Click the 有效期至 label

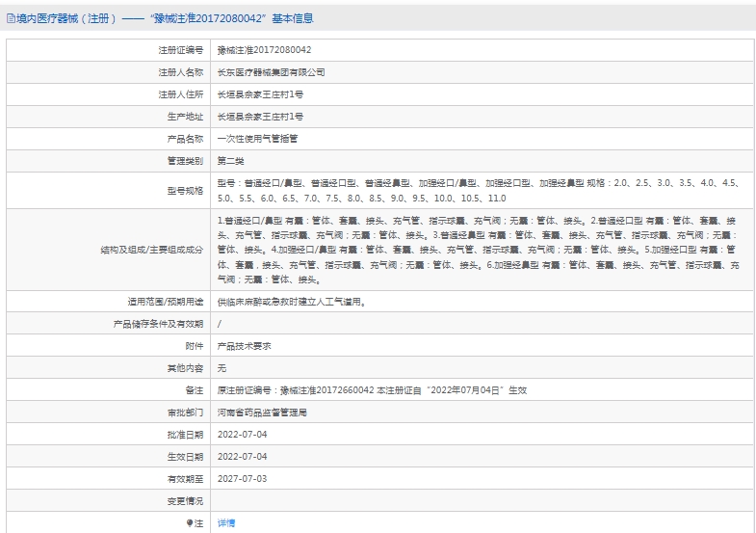(x=185, y=479)
